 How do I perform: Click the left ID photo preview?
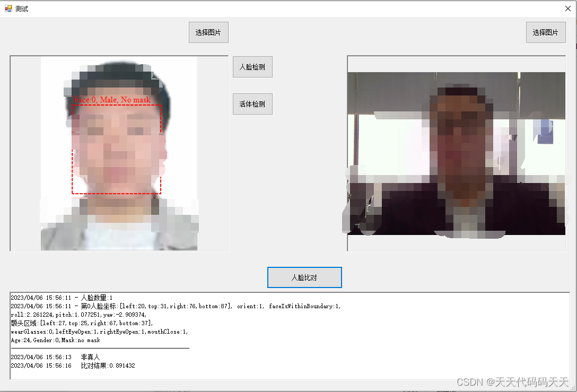point(119,153)
